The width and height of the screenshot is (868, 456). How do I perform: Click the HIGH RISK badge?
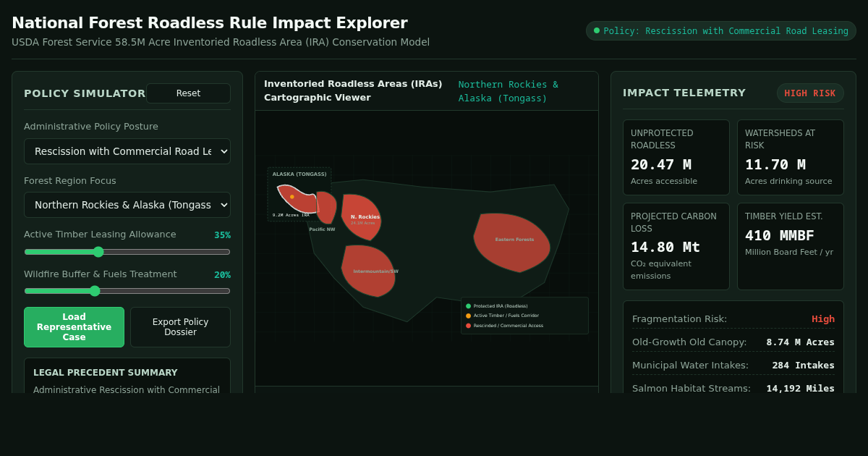point(810,93)
